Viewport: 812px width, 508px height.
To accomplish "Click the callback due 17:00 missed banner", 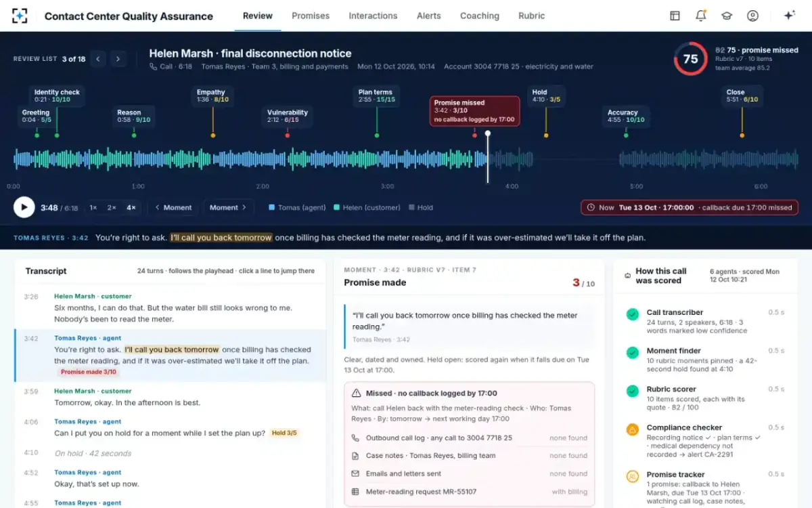I will pyautogui.click(x=690, y=207).
